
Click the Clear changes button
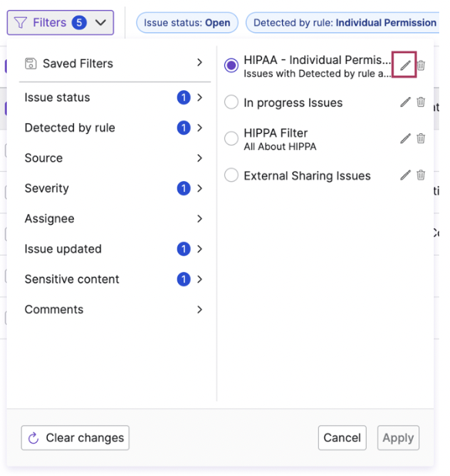click(75, 437)
